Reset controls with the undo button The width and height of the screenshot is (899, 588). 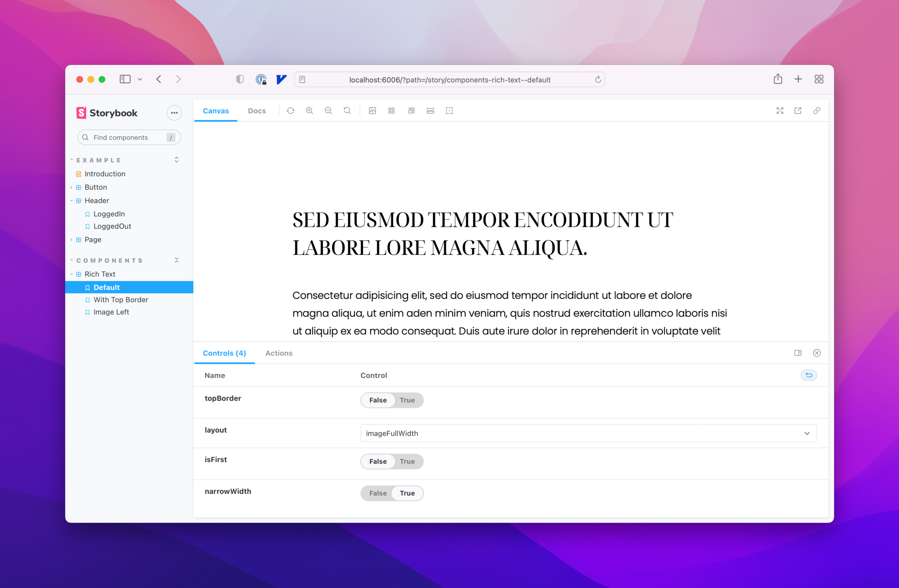pos(808,375)
